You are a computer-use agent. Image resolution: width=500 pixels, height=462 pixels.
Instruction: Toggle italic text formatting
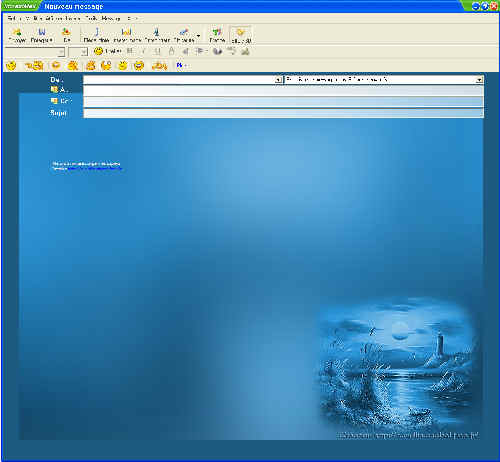pyautogui.click(x=144, y=51)
